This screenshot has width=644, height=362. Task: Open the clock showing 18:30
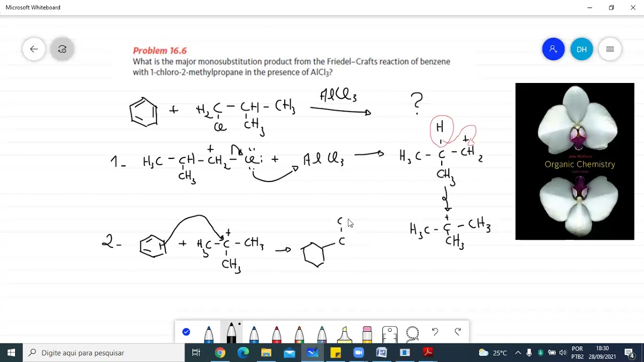[602, 352]
